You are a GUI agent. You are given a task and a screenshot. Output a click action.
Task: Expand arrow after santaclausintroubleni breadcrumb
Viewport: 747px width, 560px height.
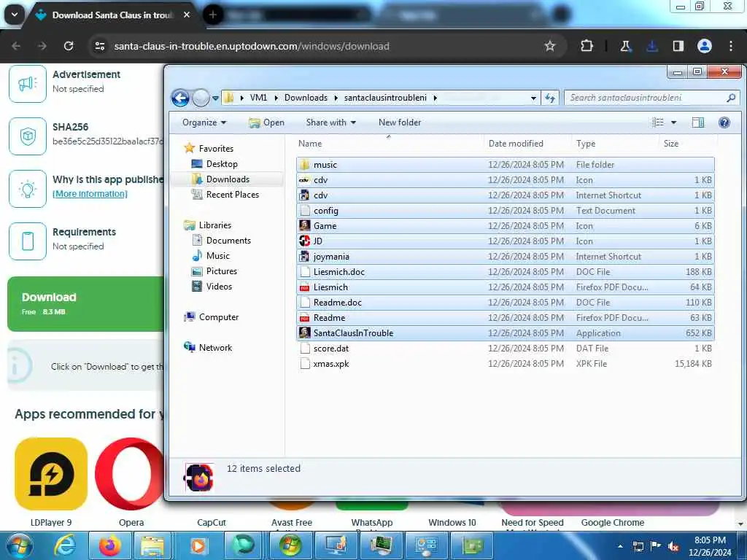[435, 98]
